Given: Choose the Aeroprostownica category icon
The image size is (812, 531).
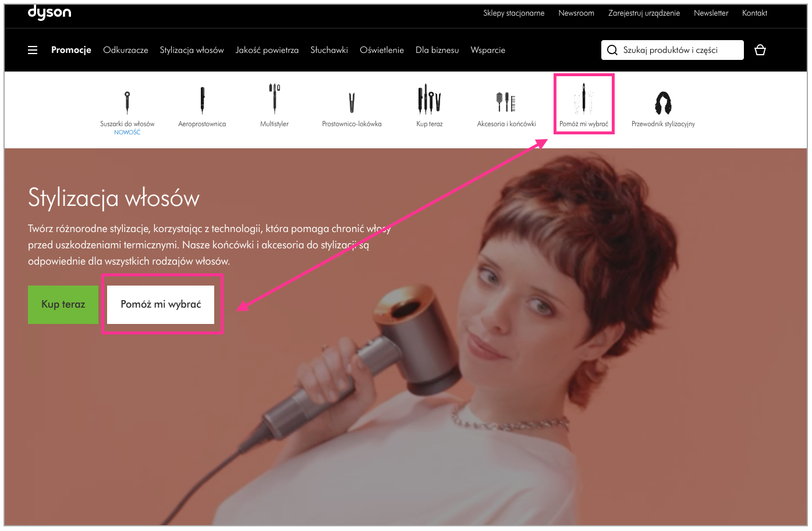Looking at the screenshot, I should click(x=202, y=100).
